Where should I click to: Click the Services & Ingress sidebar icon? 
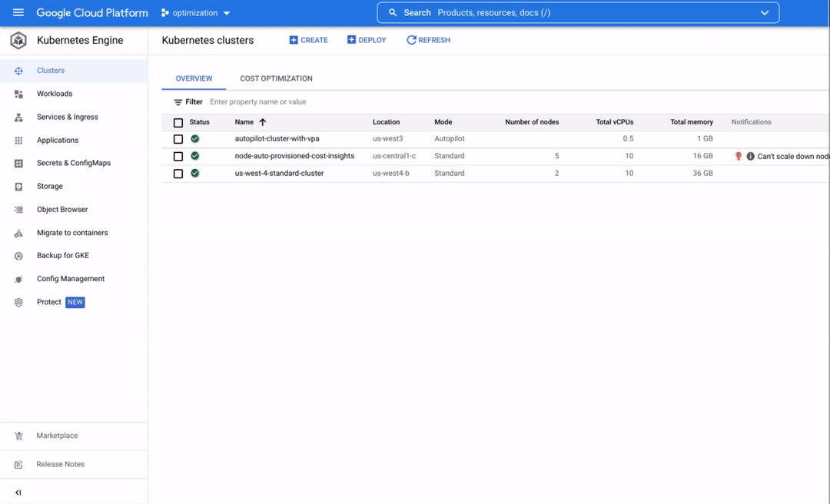[x=18, y=118]
